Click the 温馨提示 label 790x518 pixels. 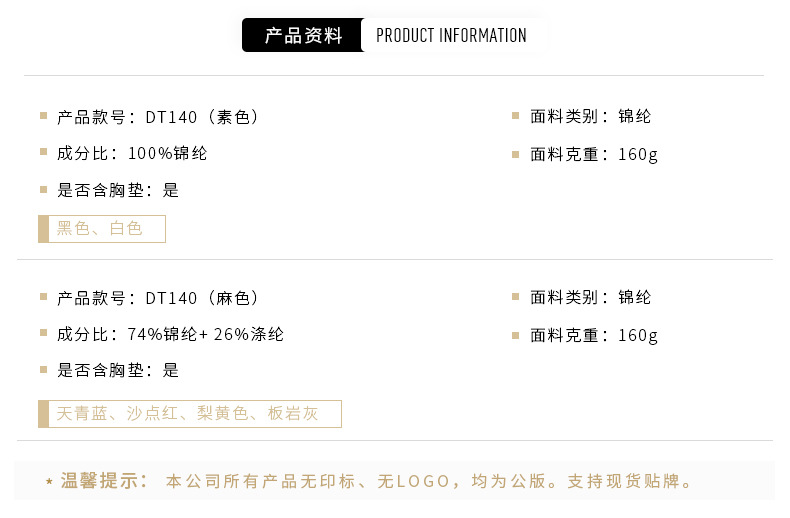(x=104, y=481)
